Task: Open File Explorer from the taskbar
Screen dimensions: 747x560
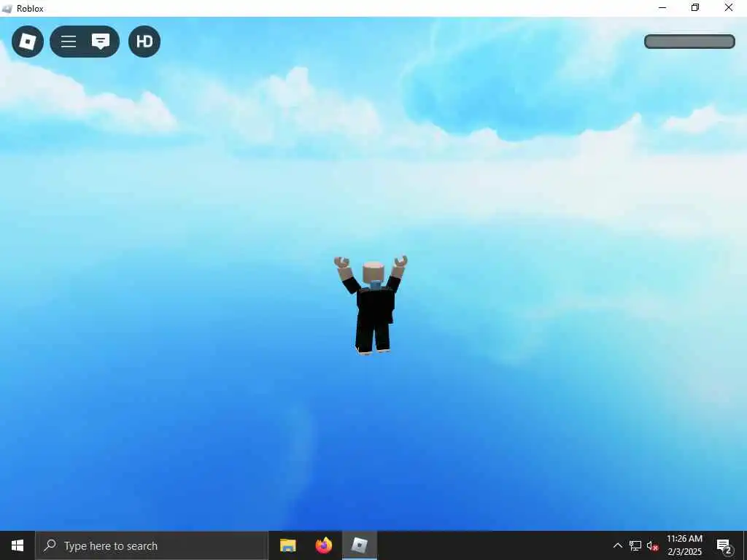Action: point(287,545)
